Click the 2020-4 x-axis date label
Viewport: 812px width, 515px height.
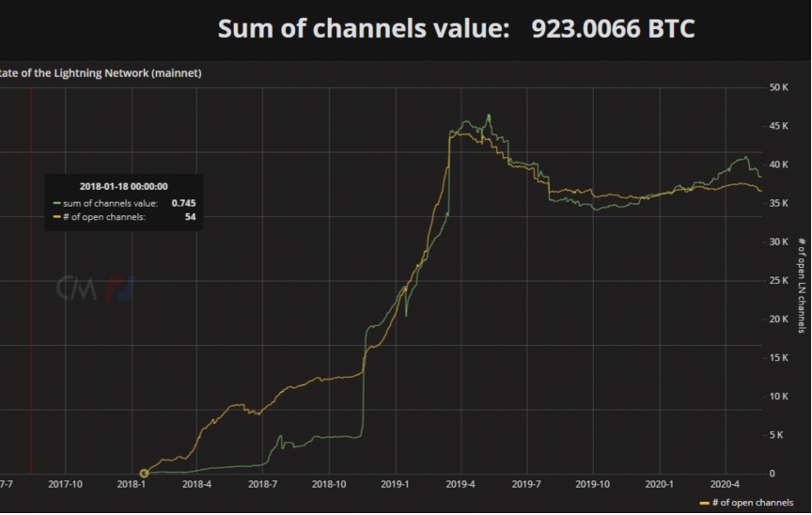(726, 485)
